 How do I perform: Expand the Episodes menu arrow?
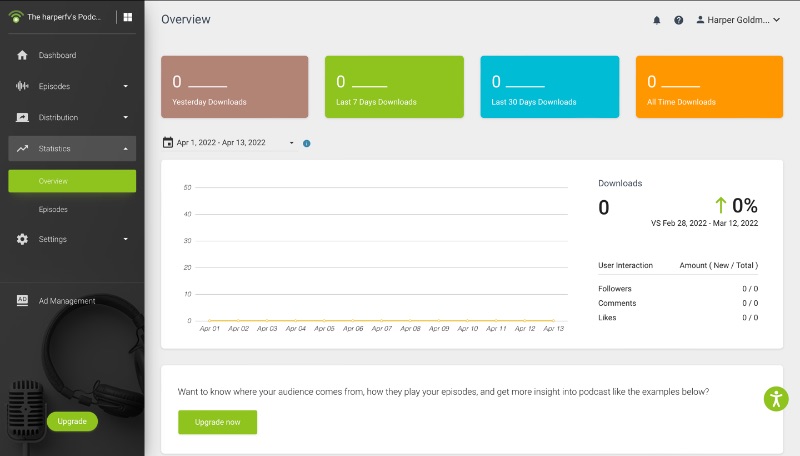coord(126,86)
